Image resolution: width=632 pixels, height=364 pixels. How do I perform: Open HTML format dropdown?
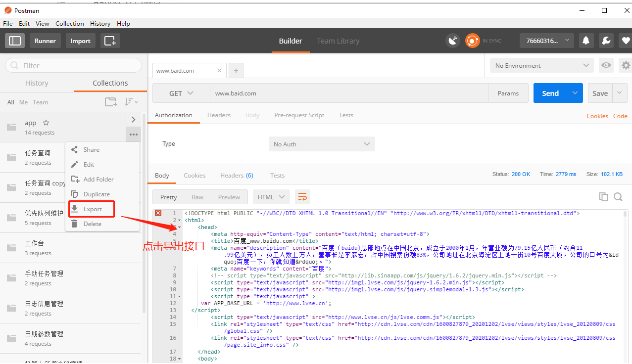[271, 197]
